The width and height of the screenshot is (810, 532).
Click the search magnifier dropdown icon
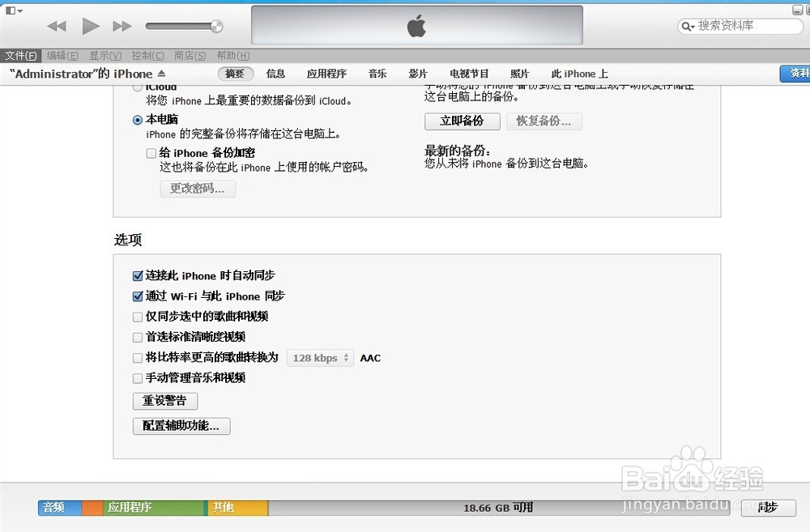pos(688,26)
